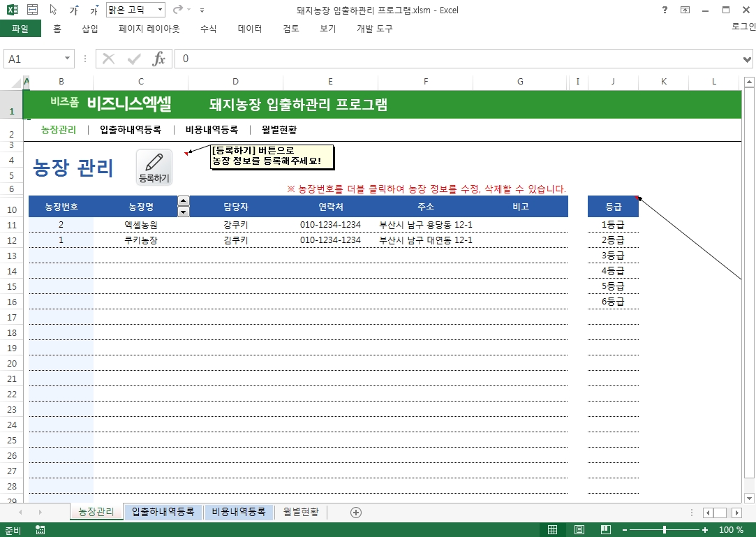Expand the formula bar
Viewport: 756px width, 537px height.
[x=748, y=59]
